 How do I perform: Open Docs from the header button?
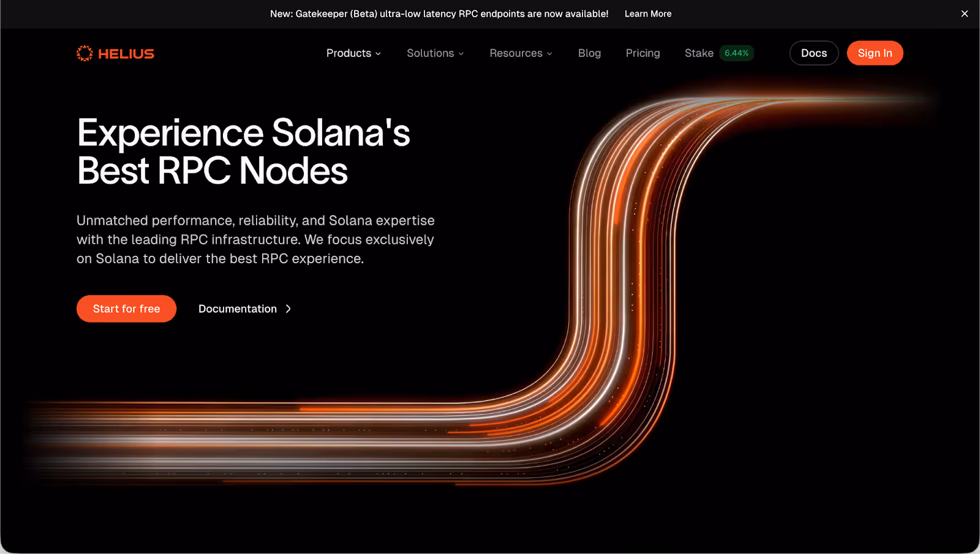tap(814, 53)
